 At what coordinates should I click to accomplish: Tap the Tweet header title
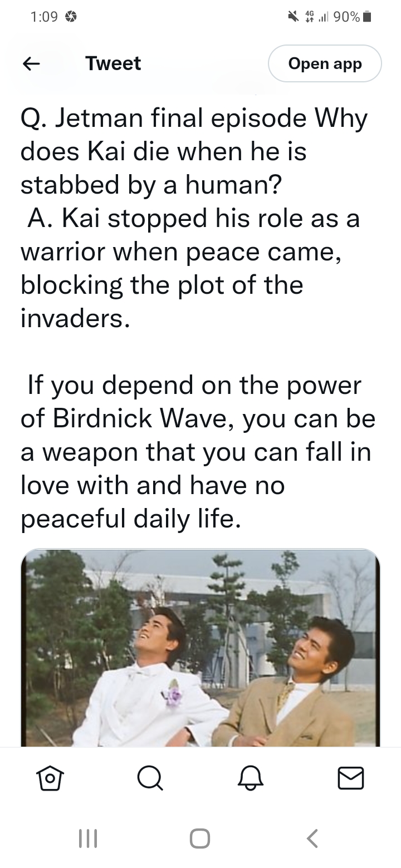coord(113,63)
